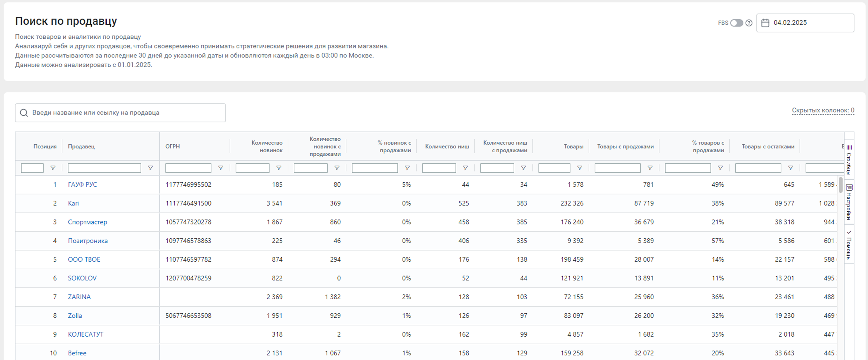Screen dimensions: 868x360
Task: Open the FBS help question-mark icon
Action: [x=749, y=23]
